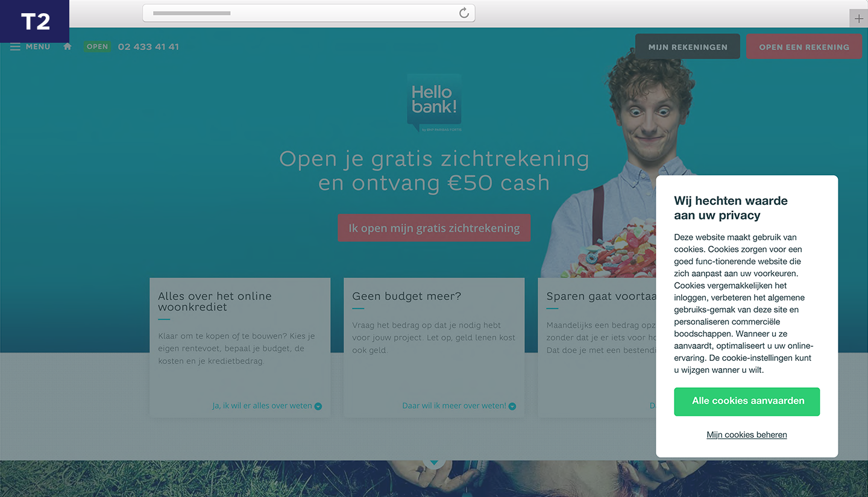This screenshot has height=497, width=868.
Task: Select the 'Geen budget meer?' card heading
Action: pos(407,296)
